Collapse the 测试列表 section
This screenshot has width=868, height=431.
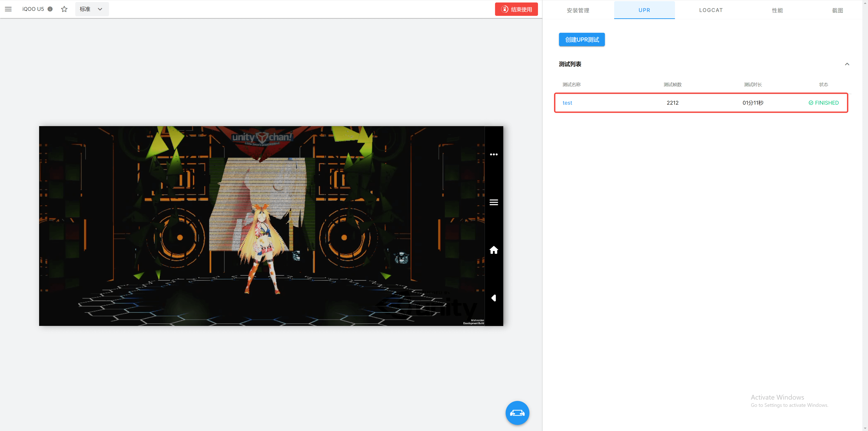(x=847, y=64)
